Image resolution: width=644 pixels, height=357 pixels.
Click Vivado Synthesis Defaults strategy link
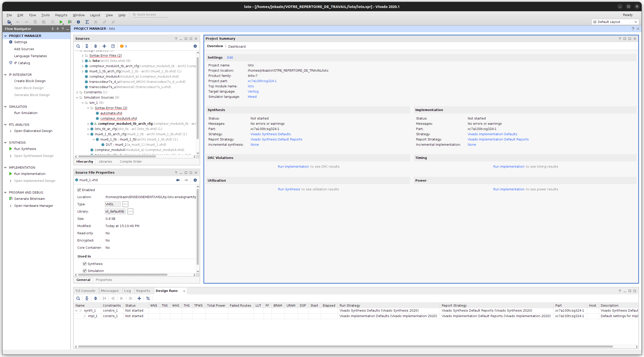(271, 134)
